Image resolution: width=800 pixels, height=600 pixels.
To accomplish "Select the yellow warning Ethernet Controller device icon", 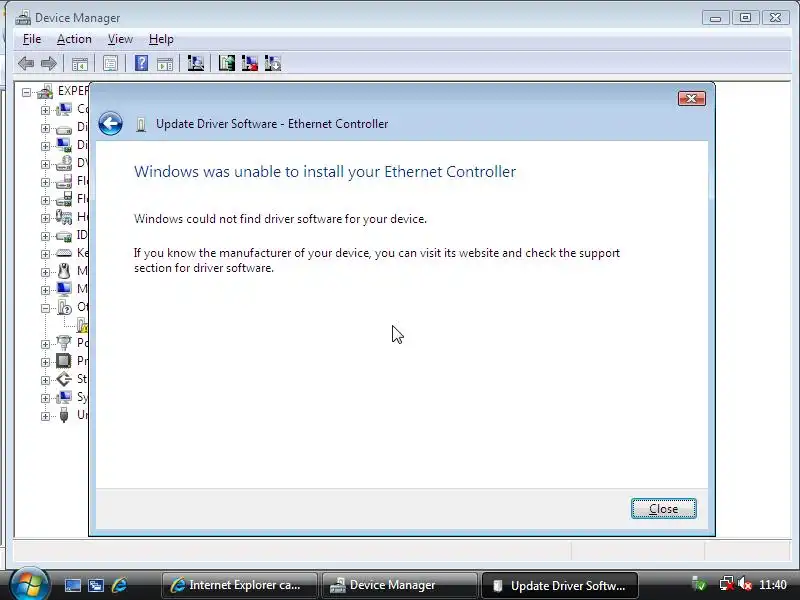I will (x=82, y=325).
